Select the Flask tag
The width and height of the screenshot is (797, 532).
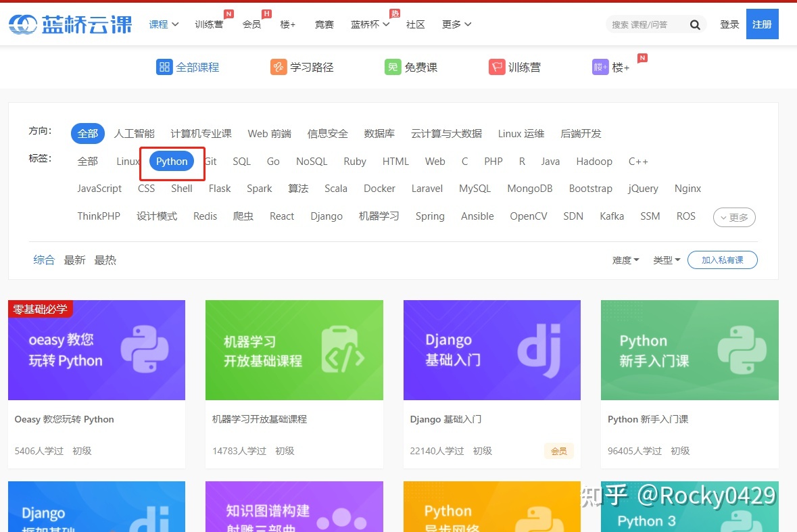220,189
